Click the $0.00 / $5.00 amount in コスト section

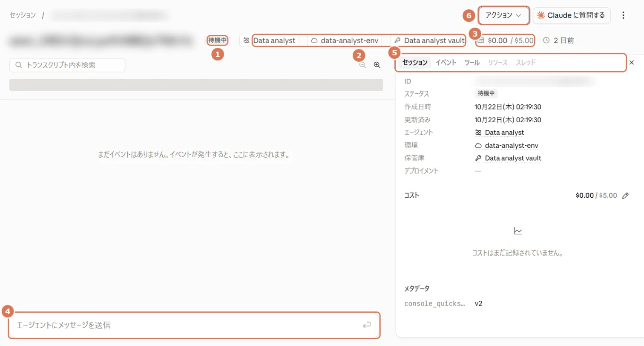(x=596, y=196)
